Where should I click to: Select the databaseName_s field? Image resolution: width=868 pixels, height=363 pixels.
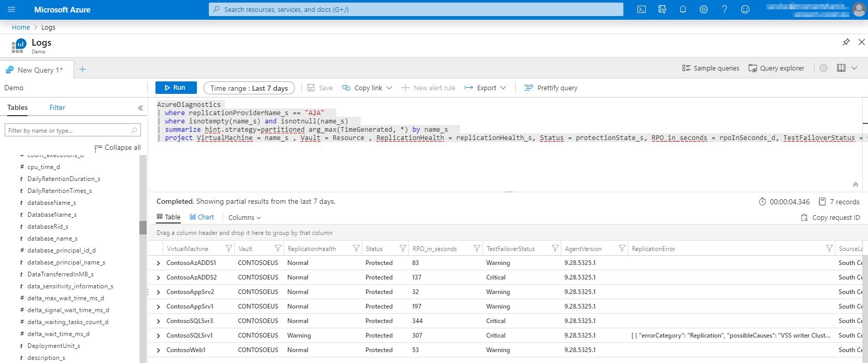51,203
